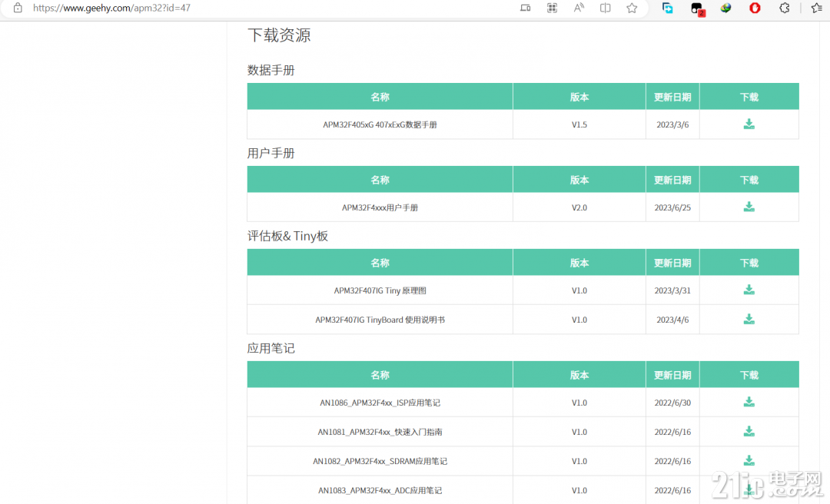Download AN1081 quick start guide
This screenshot has width=830, height=504.
749,432
